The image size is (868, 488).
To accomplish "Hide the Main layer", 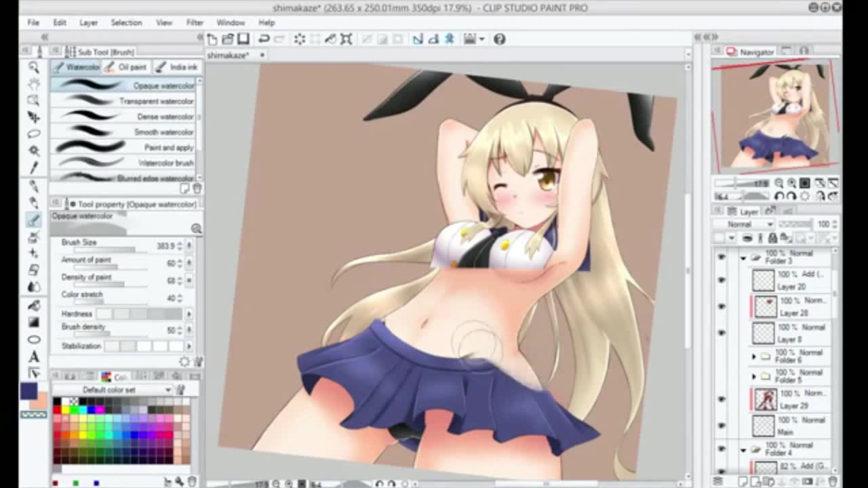I will (x=721, y=426).
